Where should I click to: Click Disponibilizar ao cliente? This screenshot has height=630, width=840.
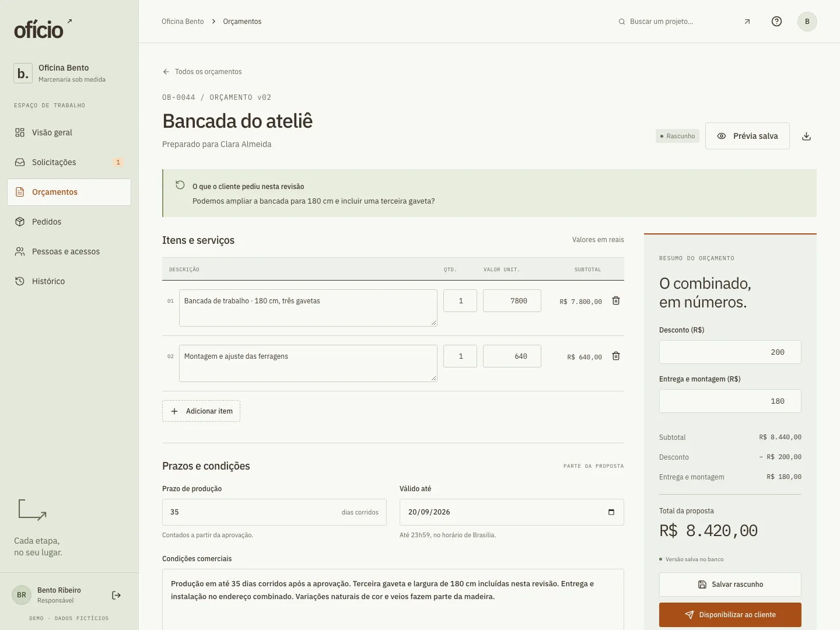click(x=730, y=615)
